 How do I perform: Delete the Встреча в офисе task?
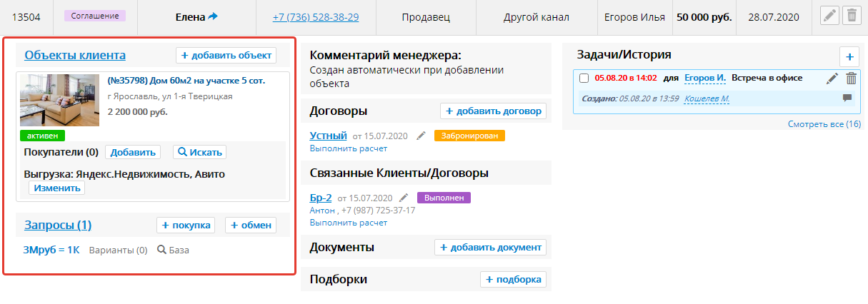(x=851, y=78)
